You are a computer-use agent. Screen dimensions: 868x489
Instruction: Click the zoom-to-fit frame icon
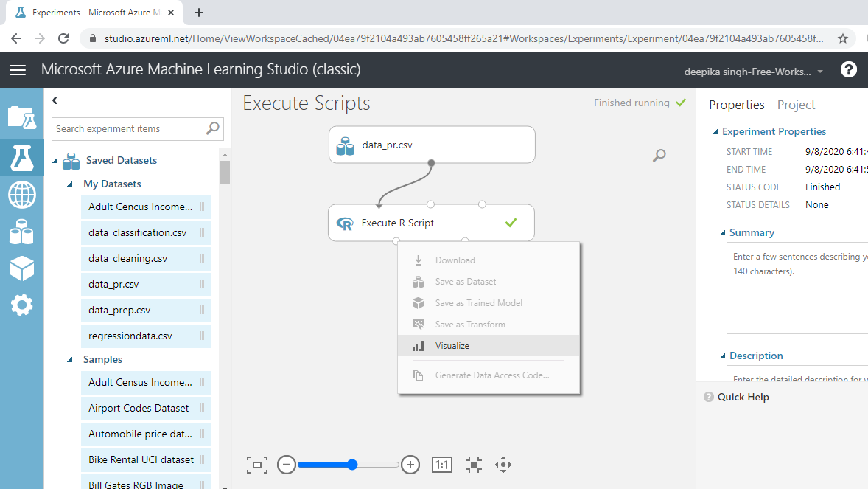[x=257, y=465]
